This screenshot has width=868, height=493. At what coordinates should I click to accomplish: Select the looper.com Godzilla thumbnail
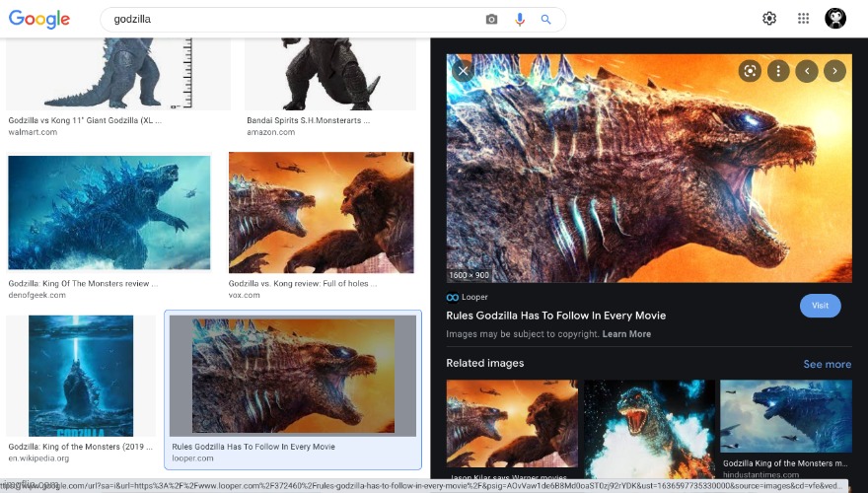pos(293,376)
